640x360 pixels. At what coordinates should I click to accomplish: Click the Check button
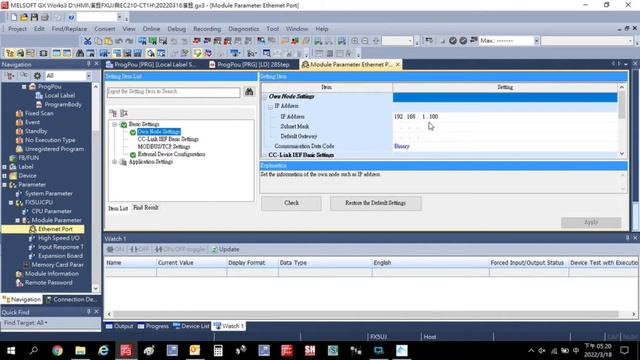coord(291,203)
